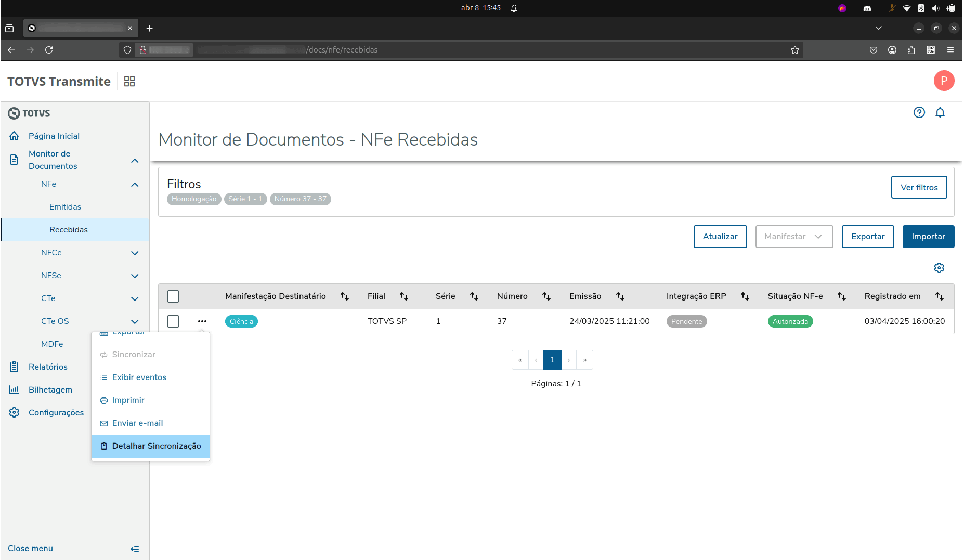Choose Detalhar Sincronização in the context menu
The height and width of the screenshot is (560, 964).
[x=150, y=446]
